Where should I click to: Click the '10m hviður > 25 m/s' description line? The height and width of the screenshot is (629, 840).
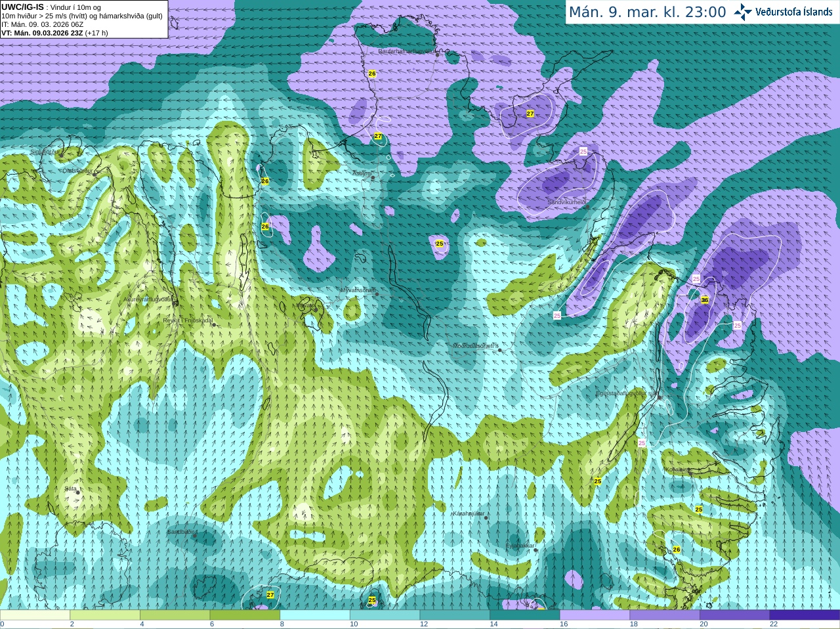pyautogui.click(x=82, y=16)
